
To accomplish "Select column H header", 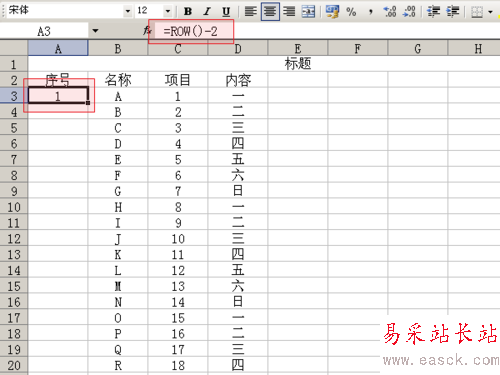I will click(x=474, y=49).
